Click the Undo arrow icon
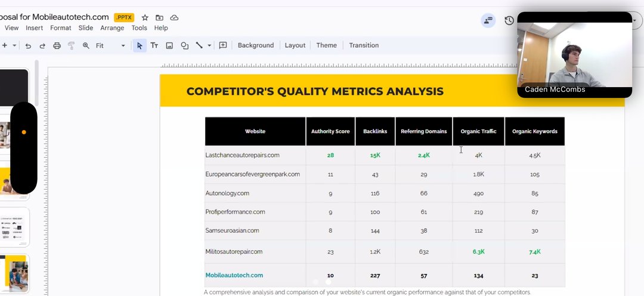Viewport: 644px width, 296px height. coord(28,45)
